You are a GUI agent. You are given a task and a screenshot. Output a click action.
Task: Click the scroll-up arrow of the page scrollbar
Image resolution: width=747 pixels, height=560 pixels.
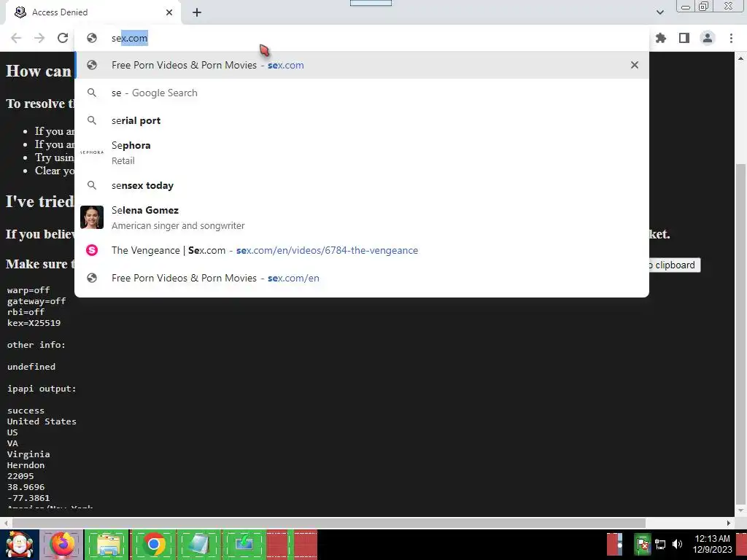741,58
